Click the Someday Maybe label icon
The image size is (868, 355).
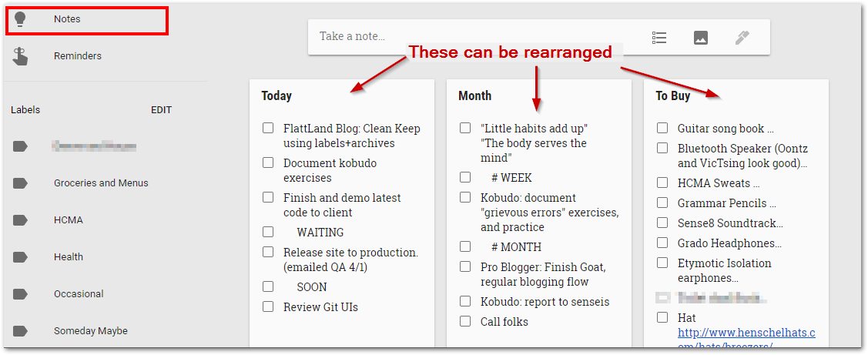point(21,331)
